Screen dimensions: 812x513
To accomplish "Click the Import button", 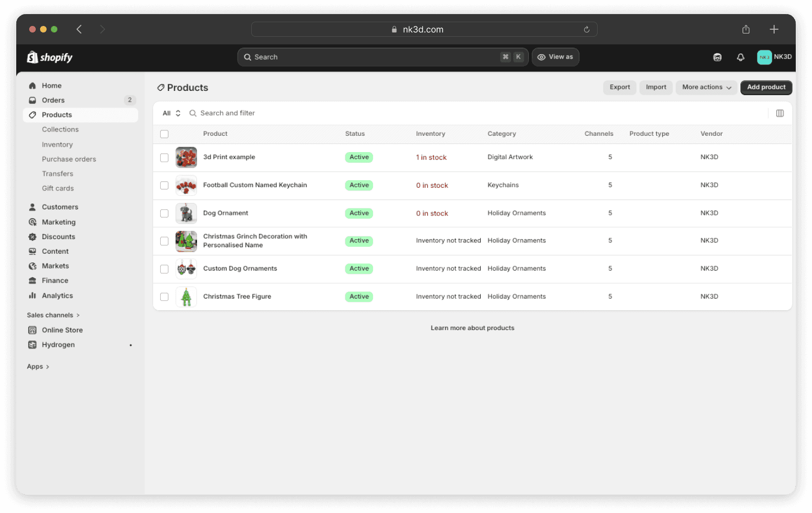I will (x=656, y=87).
